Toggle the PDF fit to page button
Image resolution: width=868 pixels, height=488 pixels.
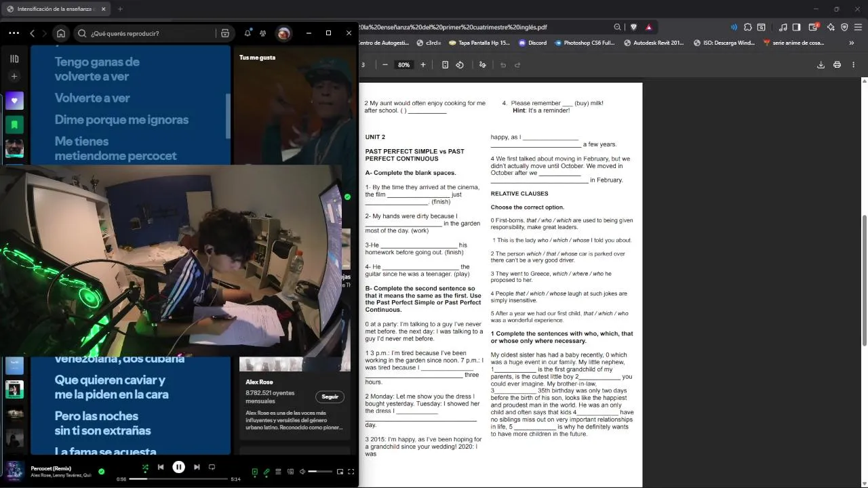tap(445, 65)
